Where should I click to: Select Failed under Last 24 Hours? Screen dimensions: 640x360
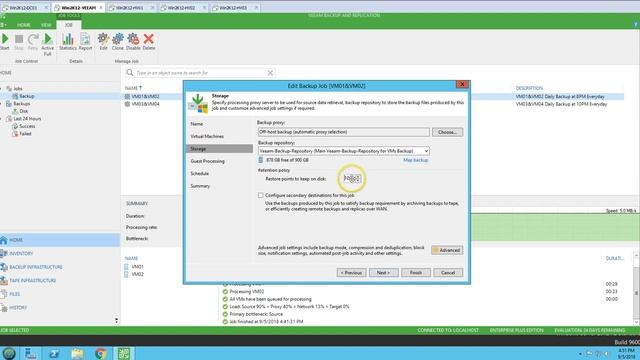pyautogui.click(x=25, y=133)
